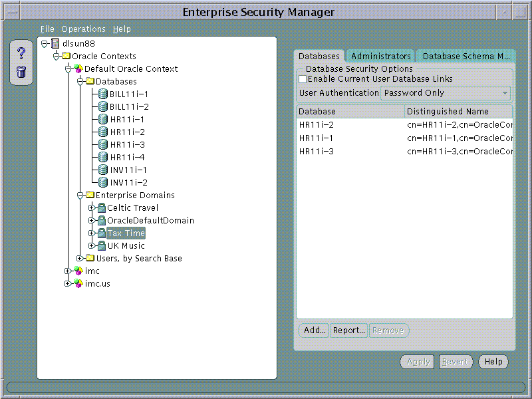
Task: Click the question mark help icon
Action: coord(21,53)
